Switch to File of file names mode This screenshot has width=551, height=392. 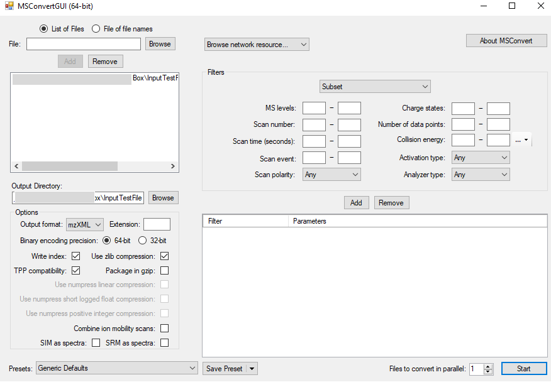tap(96, 28)
